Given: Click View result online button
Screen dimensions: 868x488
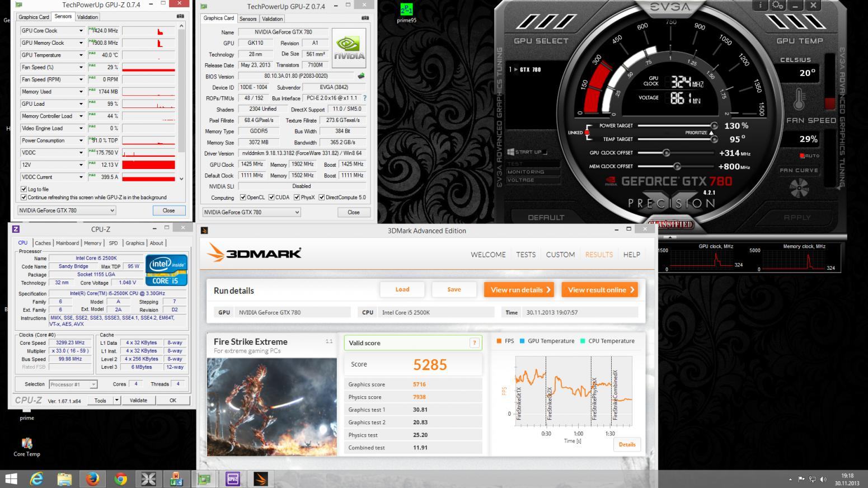Looking at the screenshot, I should (x=600, y=290).
